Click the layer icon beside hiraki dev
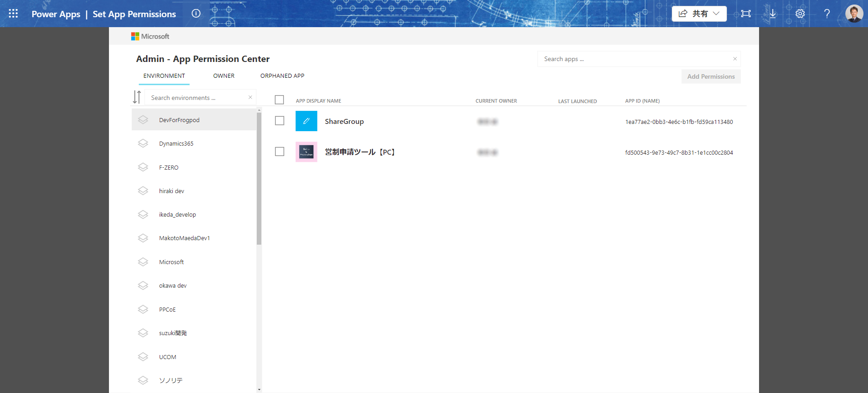 pos(143,191)
